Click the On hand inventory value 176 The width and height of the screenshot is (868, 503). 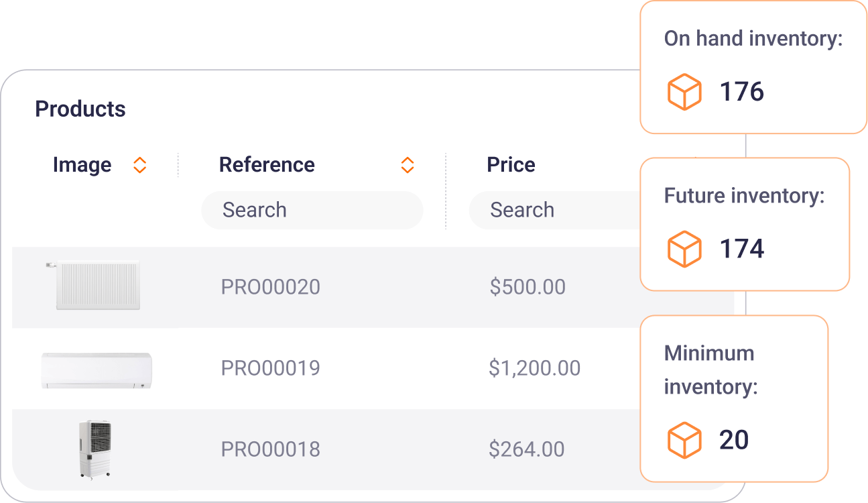(741, 92)
